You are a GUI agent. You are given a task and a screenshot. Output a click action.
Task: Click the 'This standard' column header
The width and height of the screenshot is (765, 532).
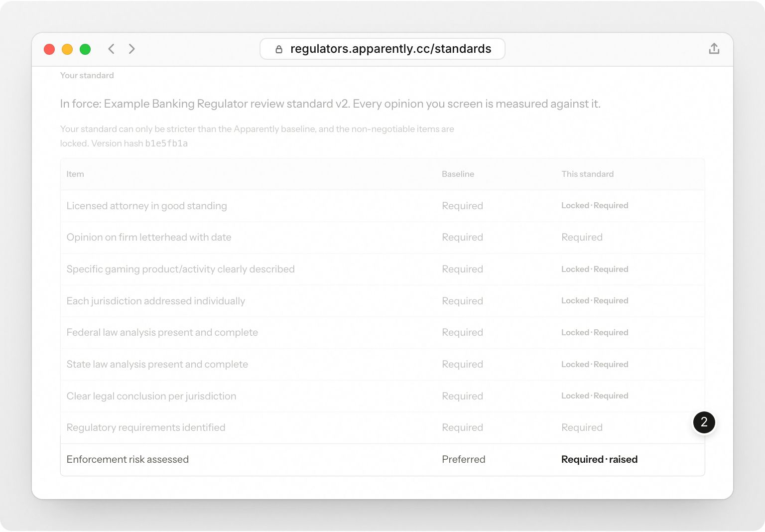(x=587, y=174)
